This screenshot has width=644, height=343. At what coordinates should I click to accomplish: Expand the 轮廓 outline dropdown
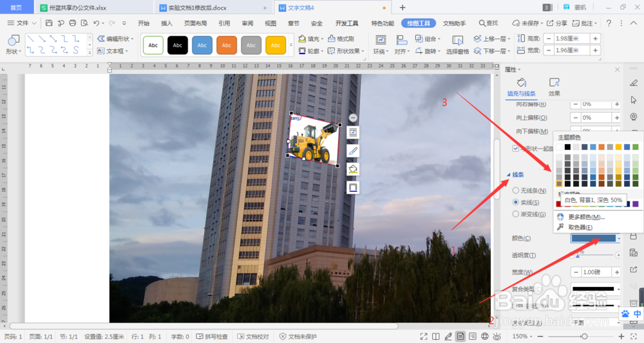tap(323, 51)
